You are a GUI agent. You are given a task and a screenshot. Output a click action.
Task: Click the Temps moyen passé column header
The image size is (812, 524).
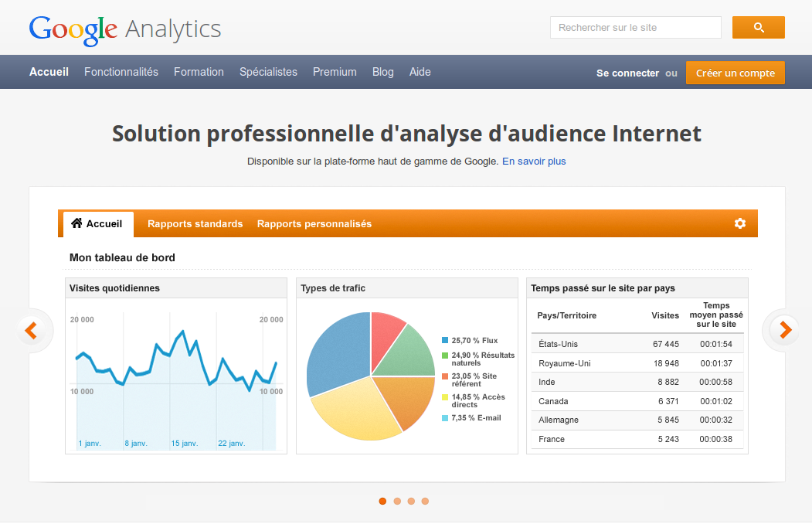coord(716,315)
